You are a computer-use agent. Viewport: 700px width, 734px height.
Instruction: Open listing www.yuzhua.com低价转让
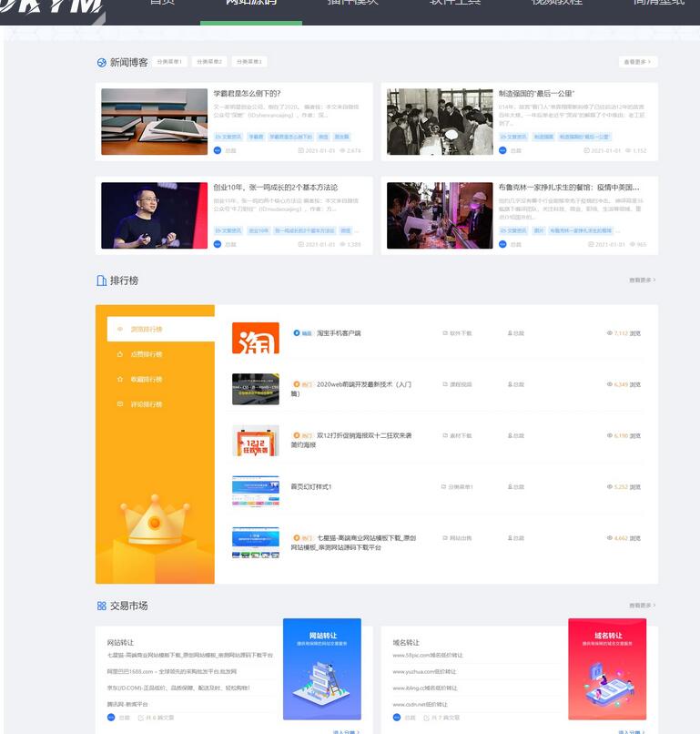coord(424,672)
